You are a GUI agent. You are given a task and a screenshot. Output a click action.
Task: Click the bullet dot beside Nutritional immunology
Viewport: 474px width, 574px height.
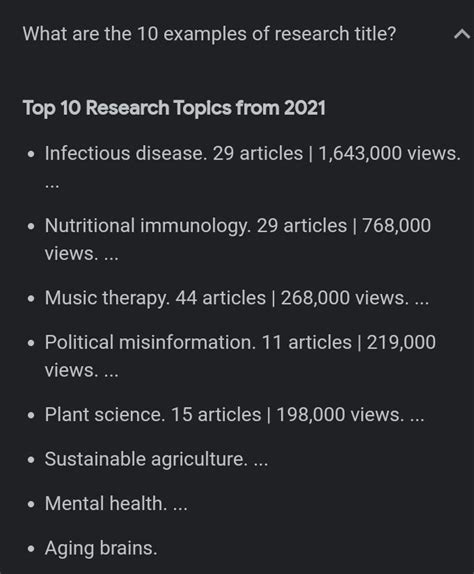(x=31, y=226)
